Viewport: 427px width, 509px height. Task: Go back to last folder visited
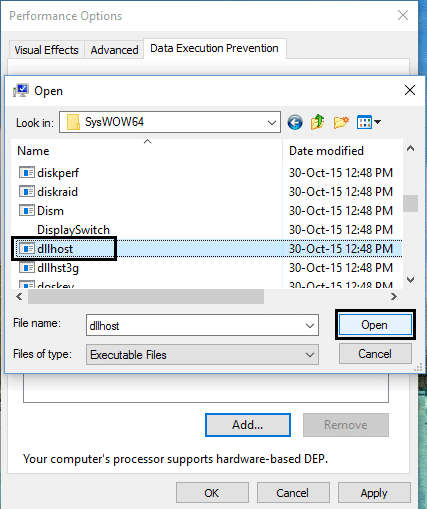295,122
